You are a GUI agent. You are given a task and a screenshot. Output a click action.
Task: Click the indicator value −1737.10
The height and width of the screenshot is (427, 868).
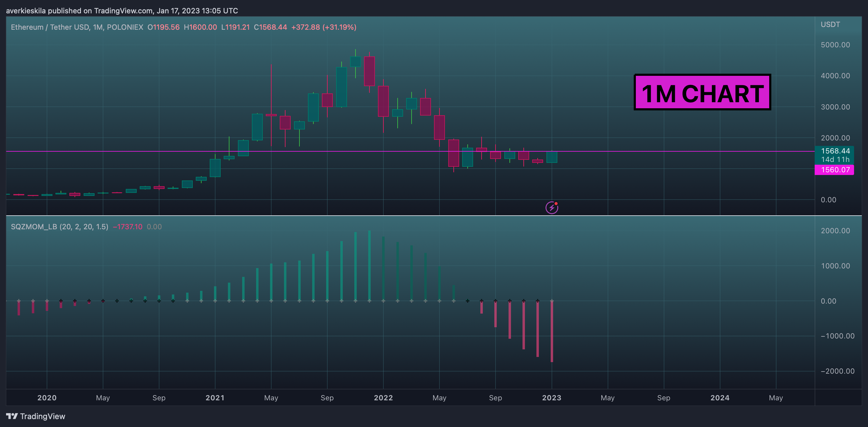coord(127,227)
